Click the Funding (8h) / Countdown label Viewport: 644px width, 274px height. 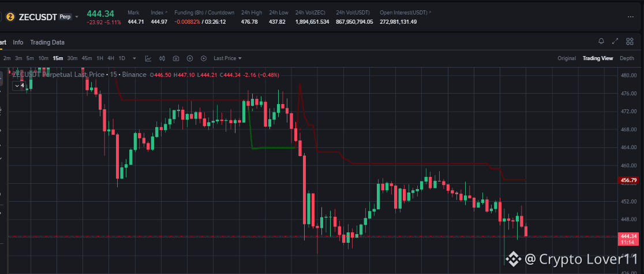(204, 13)
